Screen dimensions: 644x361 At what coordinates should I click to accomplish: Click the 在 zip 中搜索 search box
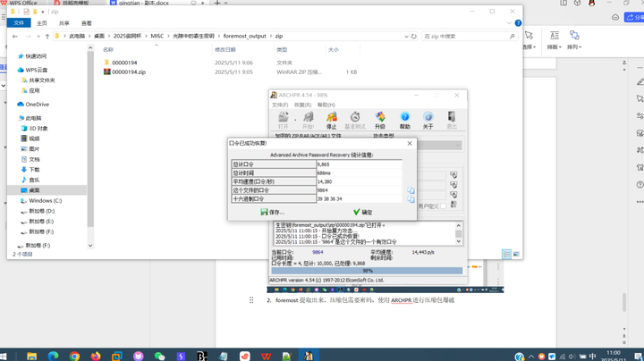(x=470, y=36)
